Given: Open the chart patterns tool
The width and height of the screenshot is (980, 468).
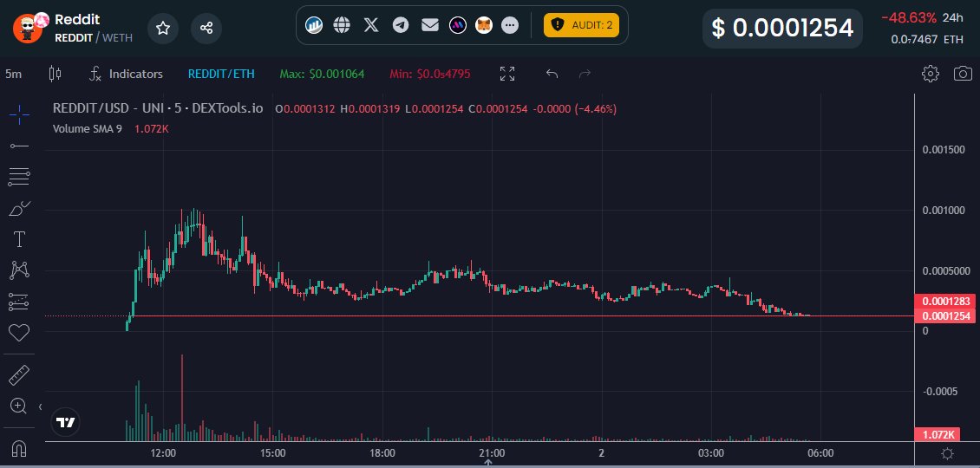Looking at the screenshot, I should [x=19, y=270].
